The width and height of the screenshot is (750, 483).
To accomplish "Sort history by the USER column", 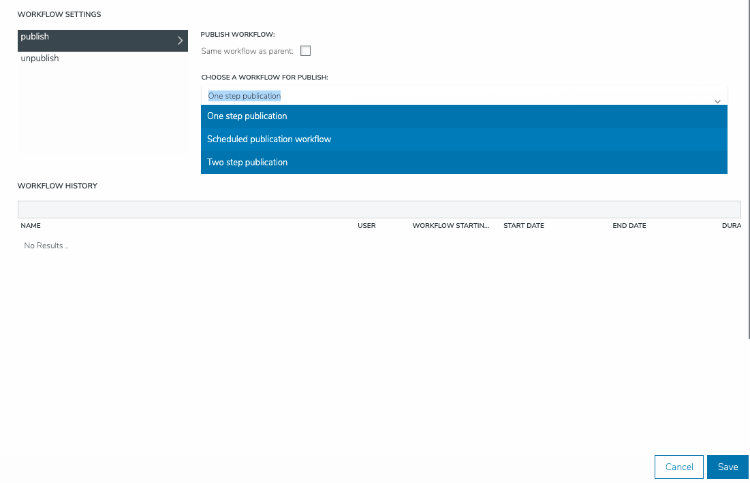I will 366,226.
